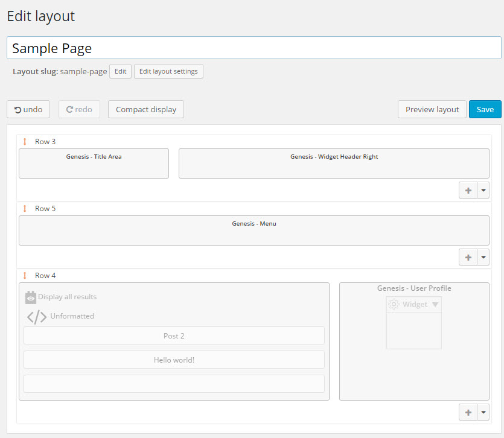The image size is (504, 438).
Task: Open add-row dropdown arrow under Row 3
Action: click(x=483, y=190)
